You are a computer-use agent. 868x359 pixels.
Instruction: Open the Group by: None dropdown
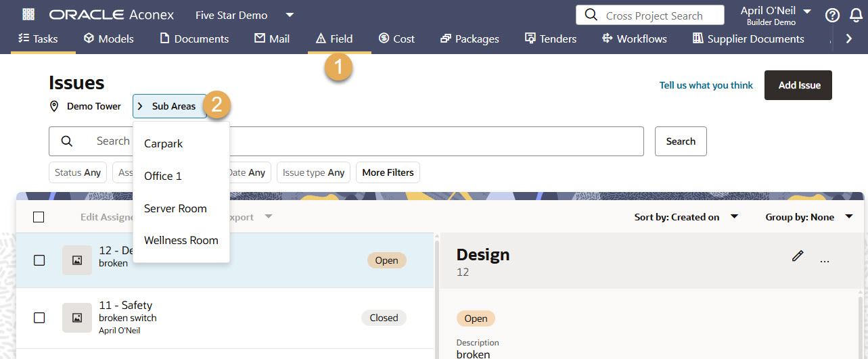(x=809, y=217)
